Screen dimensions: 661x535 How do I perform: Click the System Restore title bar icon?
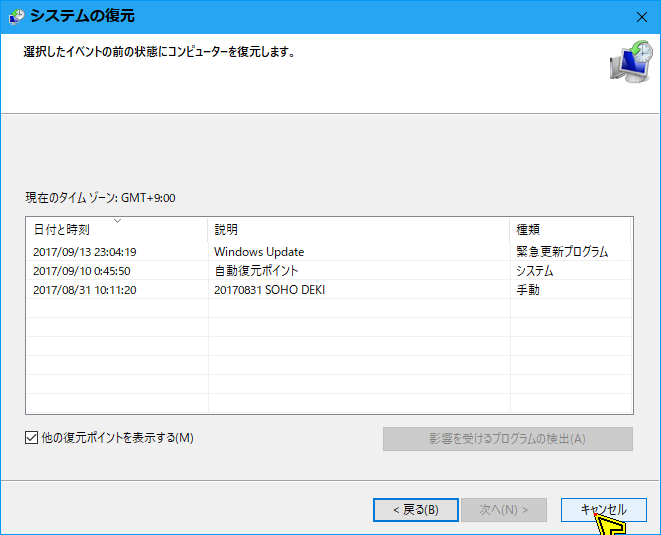[x=16, y=16]
